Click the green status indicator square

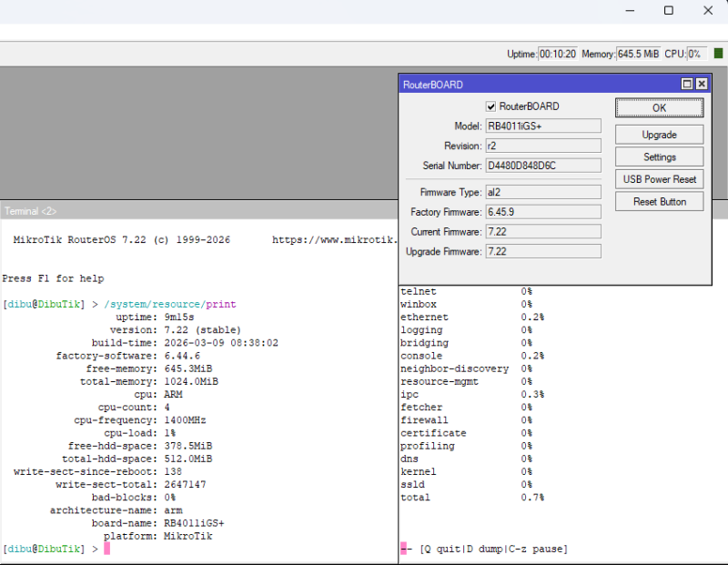pyautogui.click(x=718, y=54)
